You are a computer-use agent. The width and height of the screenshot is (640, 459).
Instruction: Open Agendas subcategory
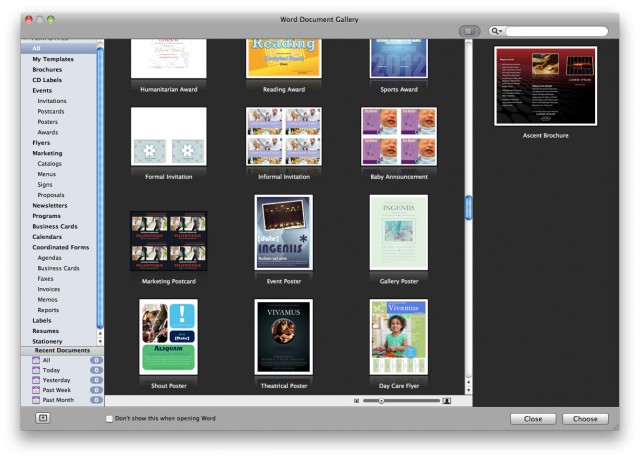[x=49, y=258]
